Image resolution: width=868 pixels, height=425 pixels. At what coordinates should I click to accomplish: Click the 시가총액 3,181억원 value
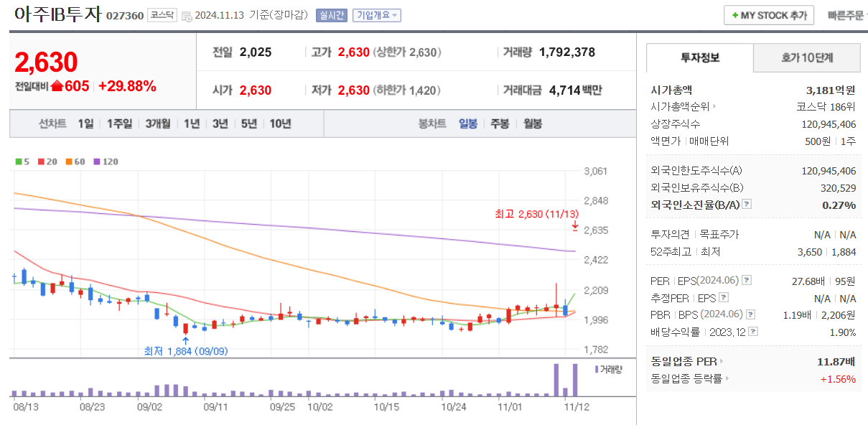pos(831,90)
